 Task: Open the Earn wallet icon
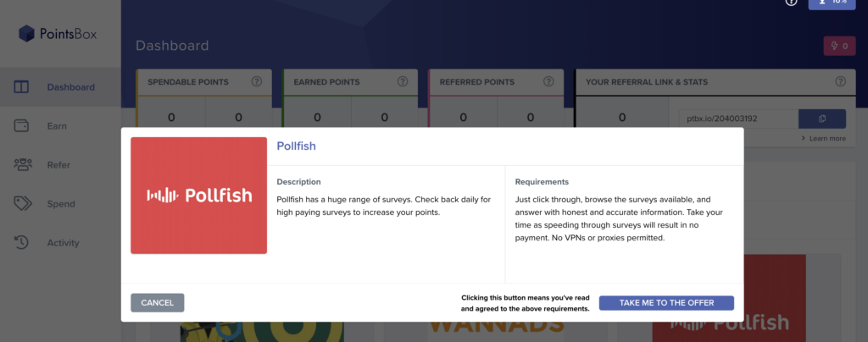21,126
